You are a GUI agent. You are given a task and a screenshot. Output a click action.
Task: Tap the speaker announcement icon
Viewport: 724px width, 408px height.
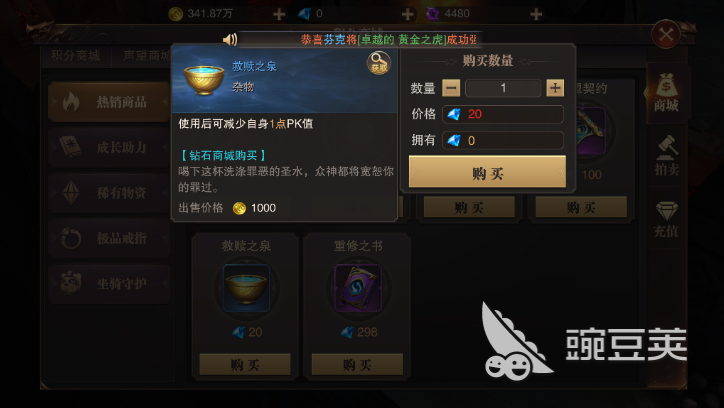click(230, 40)
